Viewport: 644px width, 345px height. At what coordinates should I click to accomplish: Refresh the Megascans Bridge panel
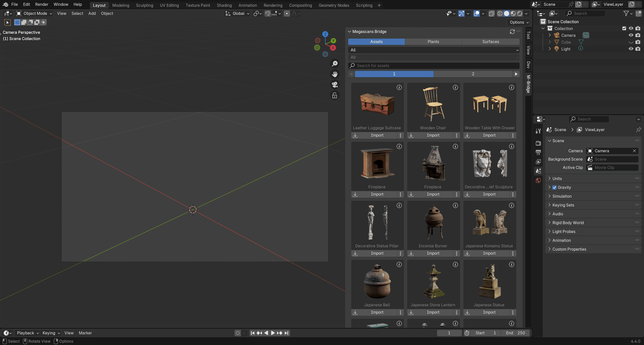pyautogui.click(x=512, y=32)
